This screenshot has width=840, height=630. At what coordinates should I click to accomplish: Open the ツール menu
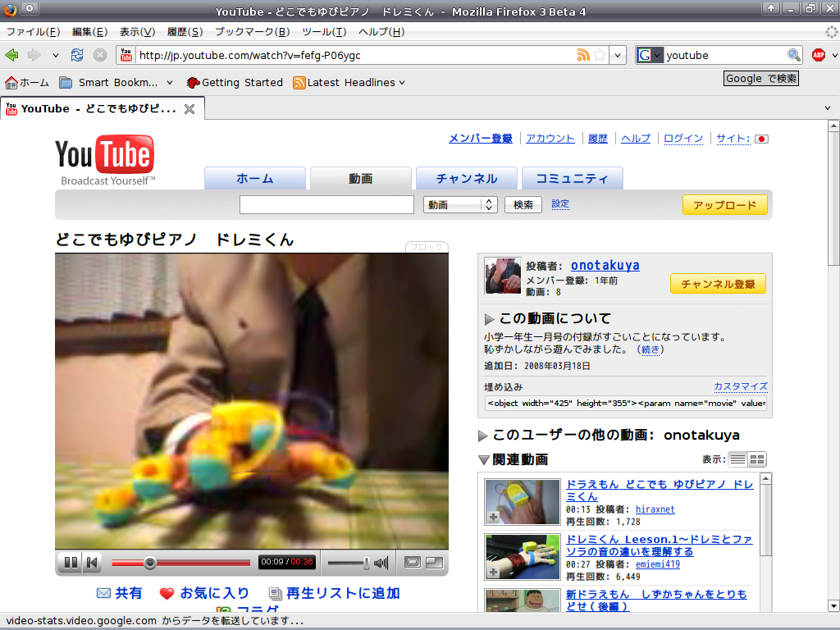pyautogui.click(x=324, y=32)
